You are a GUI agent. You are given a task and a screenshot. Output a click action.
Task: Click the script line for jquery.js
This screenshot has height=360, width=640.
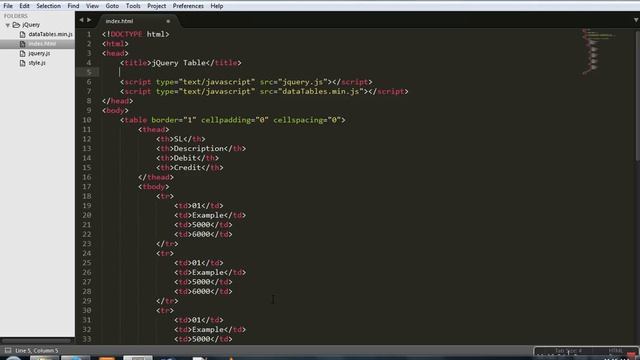(246, 82)
